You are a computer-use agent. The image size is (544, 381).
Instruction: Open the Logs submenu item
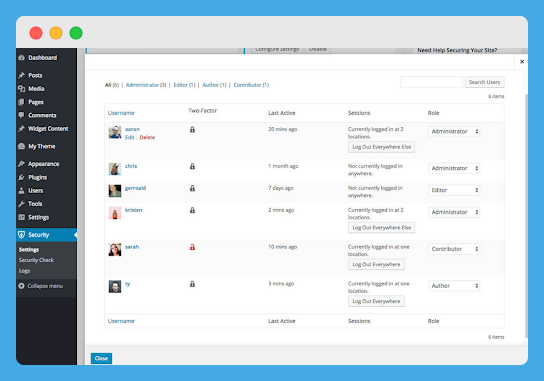tap(24, 271)
